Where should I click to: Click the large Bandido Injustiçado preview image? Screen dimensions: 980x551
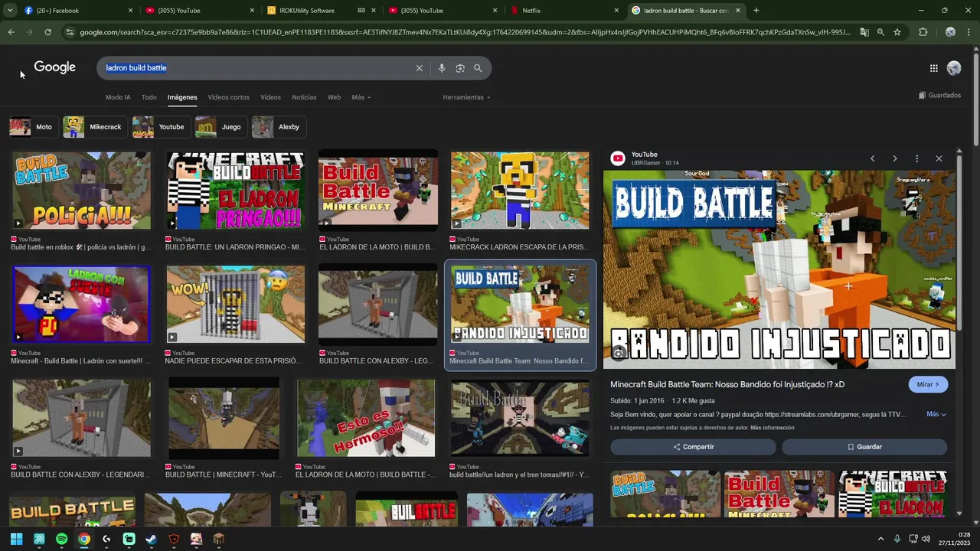pos(779,269)
